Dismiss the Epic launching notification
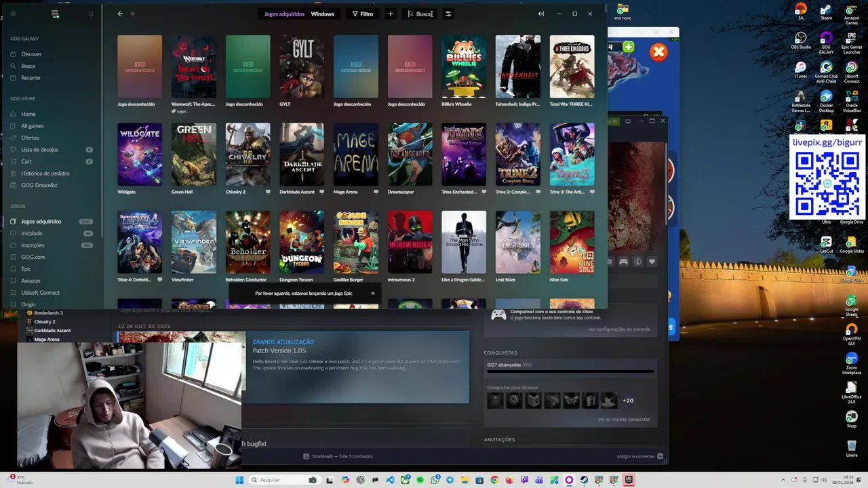Image resolution: width=868 pixels, height=488 pixels. 372,293
